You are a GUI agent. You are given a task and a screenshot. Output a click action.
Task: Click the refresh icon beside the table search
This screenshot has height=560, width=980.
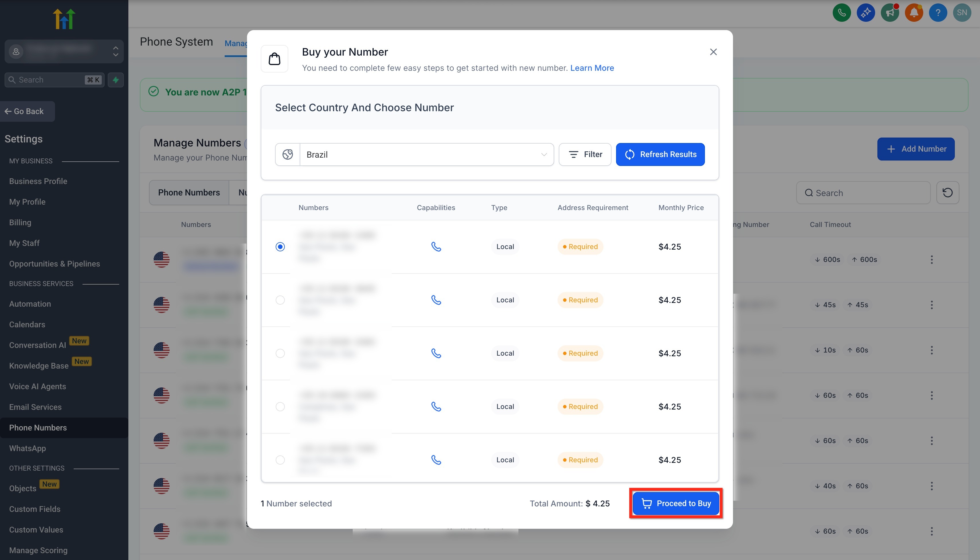point(947,193)
